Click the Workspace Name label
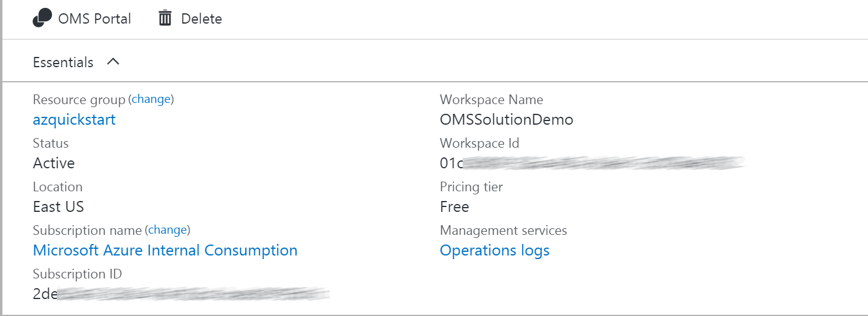Screen dimensions: 868x316 [491, 100]
